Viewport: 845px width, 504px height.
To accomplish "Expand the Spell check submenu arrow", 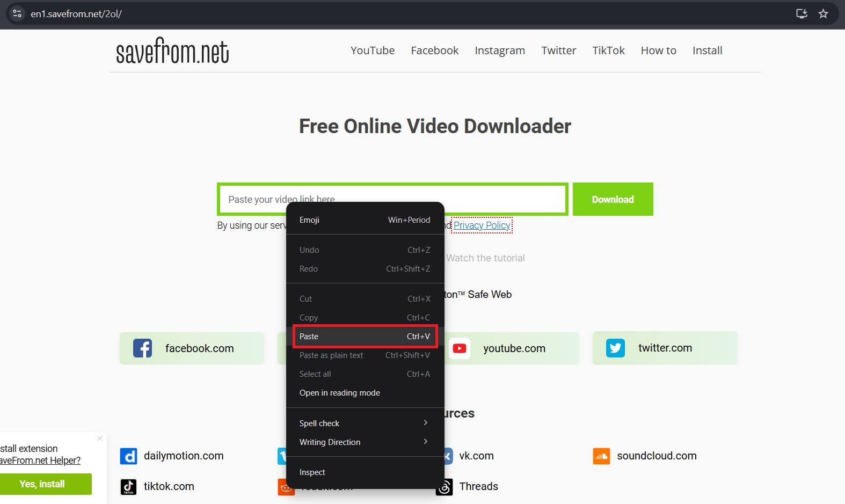I will (x=426, y=423).
